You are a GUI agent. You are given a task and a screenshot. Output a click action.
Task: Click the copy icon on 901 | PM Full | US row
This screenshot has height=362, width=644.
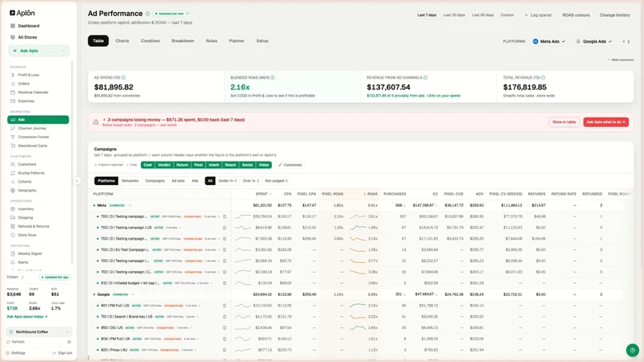[225, 306]
